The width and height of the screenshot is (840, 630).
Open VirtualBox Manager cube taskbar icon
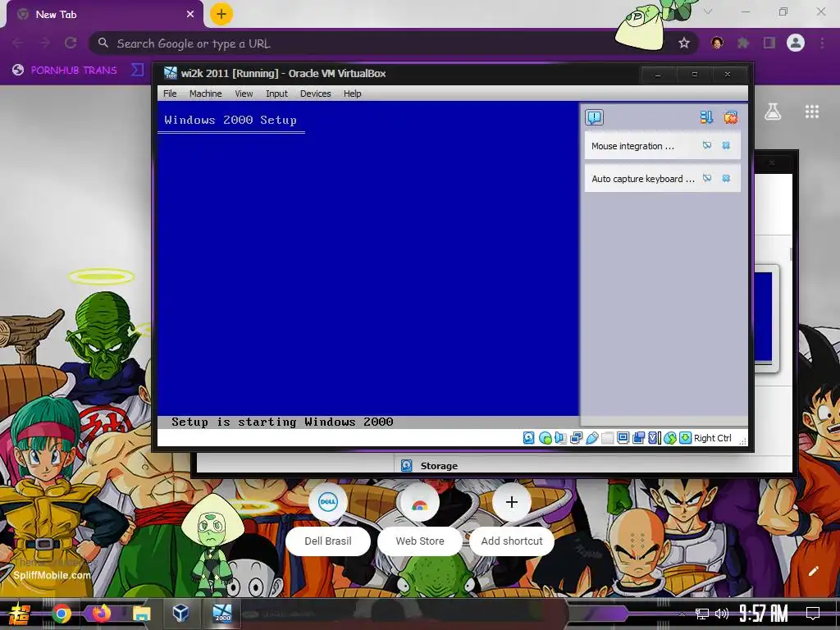click(180, 613)
